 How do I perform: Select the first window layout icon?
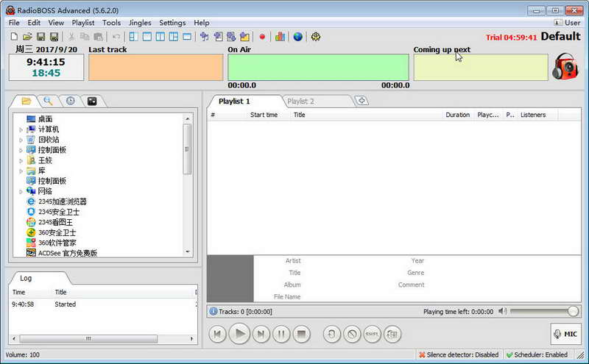point(133,37)
